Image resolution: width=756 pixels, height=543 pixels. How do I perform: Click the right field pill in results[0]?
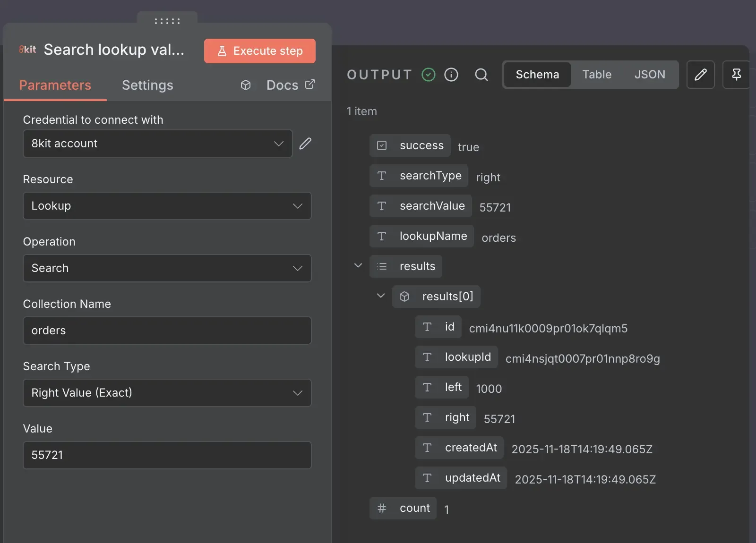(446, 417)
